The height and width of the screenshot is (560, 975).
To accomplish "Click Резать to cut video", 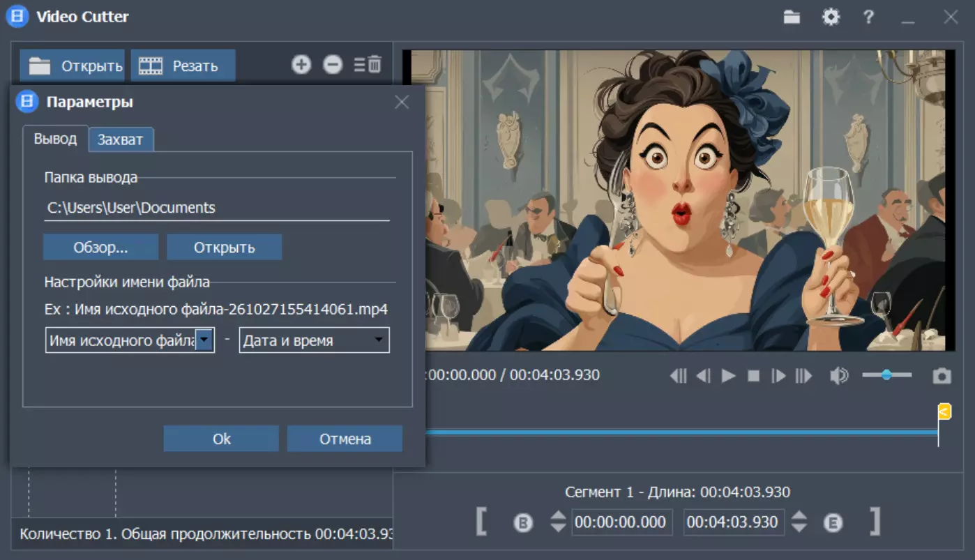I will coord(183,66).
